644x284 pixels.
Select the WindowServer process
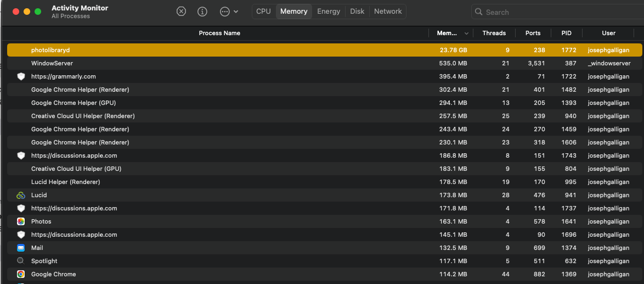pyautogui.click(x=52, y=63)
